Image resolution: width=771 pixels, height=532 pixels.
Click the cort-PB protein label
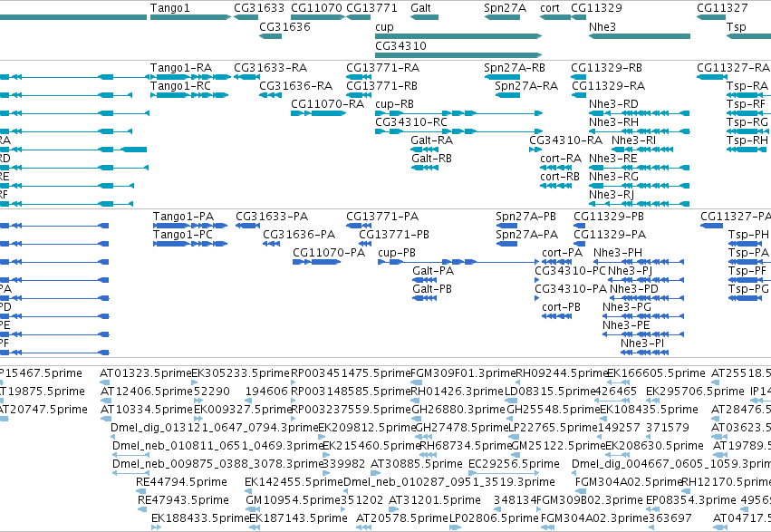561,307
